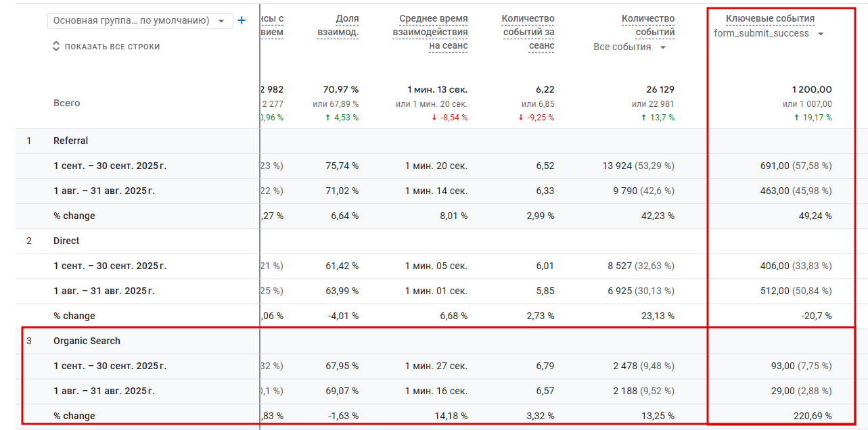Image resolution: width=868 pixels, height=430 pixels.
Task: Select the Referral channel row label
Action: (x=71, y=141)
